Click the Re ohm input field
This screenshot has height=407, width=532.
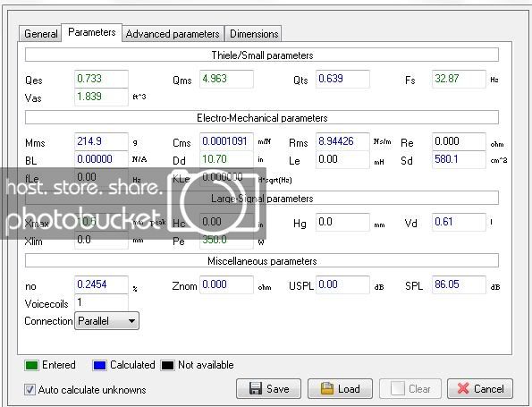(459, 141)
